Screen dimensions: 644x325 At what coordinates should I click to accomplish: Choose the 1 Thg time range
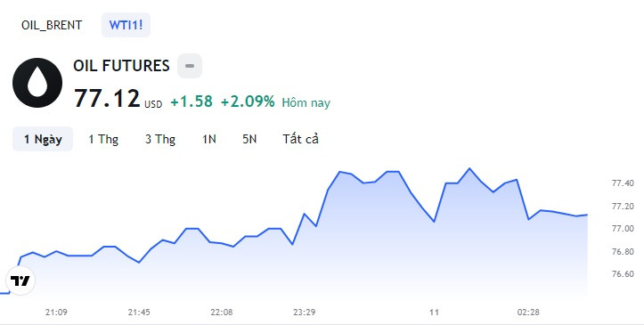click(x=103, y=139)
